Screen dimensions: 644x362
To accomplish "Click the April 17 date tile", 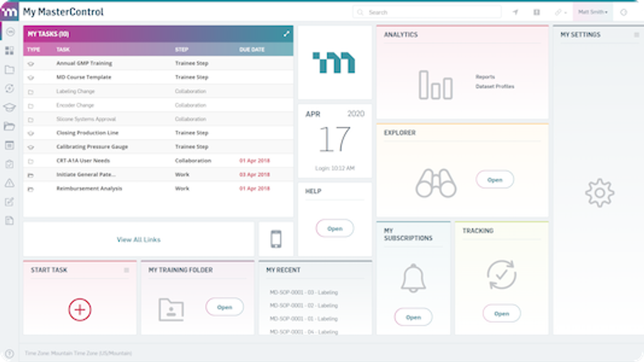I will pos(334,141).
